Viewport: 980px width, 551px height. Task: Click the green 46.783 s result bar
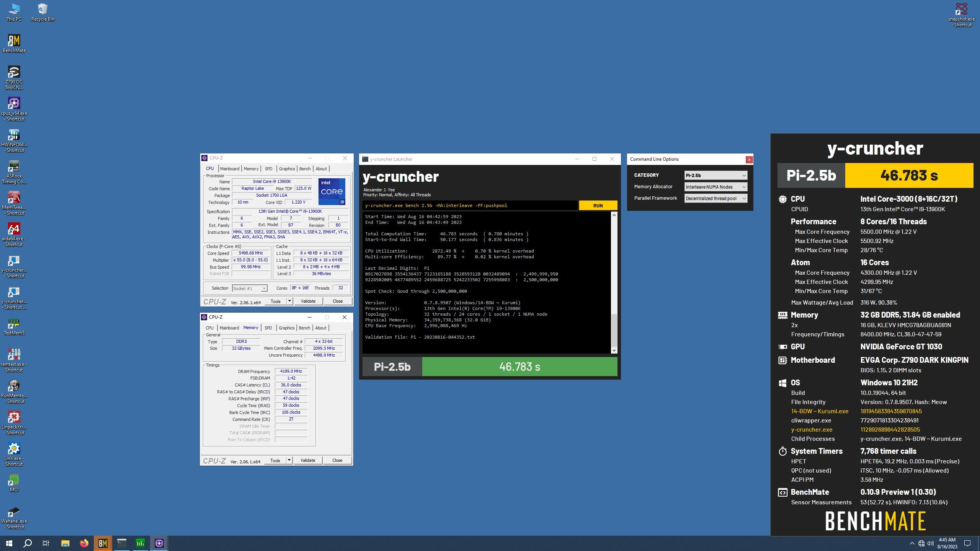coord(519,367)
